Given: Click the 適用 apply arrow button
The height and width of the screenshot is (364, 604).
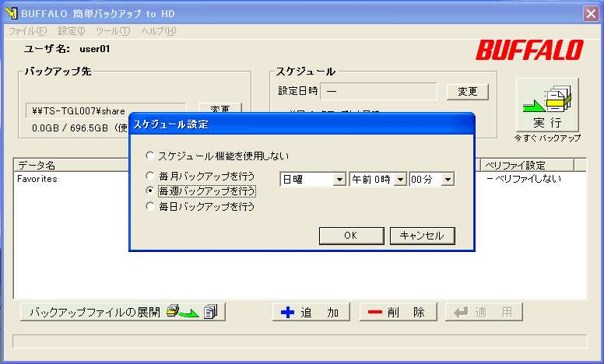Looking at the screenshot, I should pyautogui.click(x=484, y=312).
